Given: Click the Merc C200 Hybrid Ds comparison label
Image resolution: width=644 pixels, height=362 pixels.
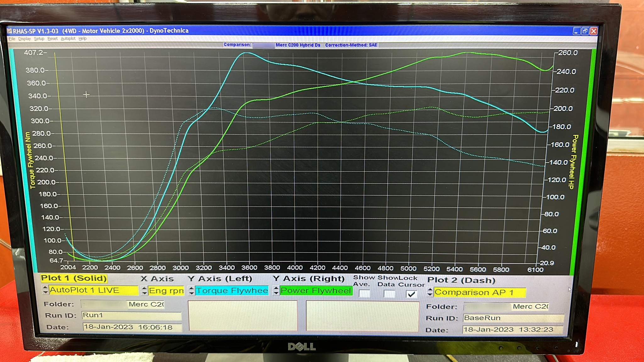Looking at the screenshot, I should 298,45.
